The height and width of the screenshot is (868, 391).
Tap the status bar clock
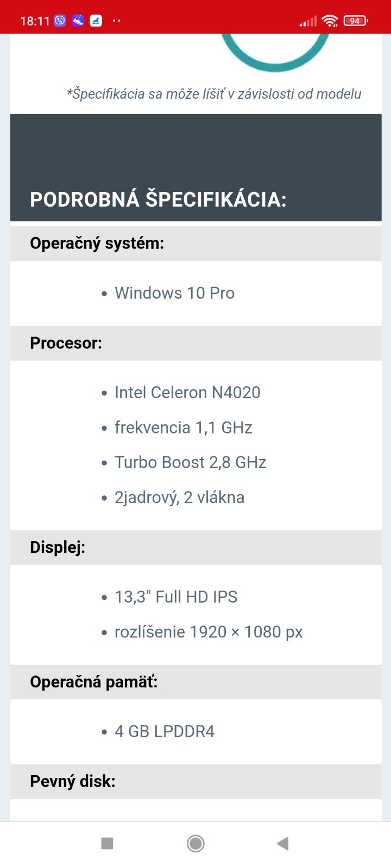click(35, 21)
